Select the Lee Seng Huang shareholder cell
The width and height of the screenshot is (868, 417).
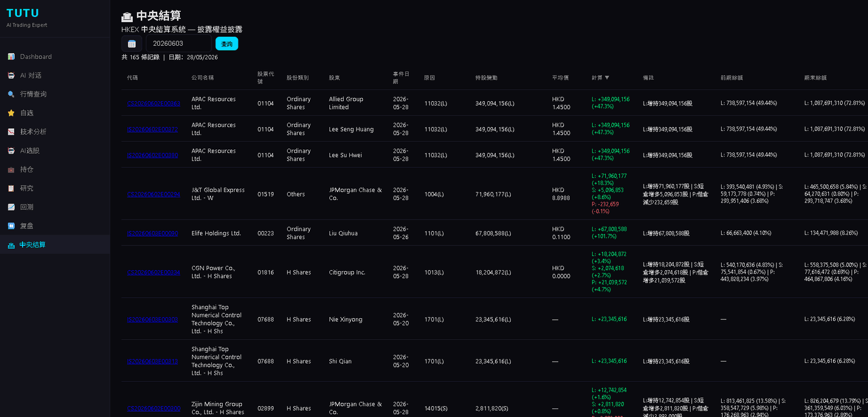pos(351,129)
